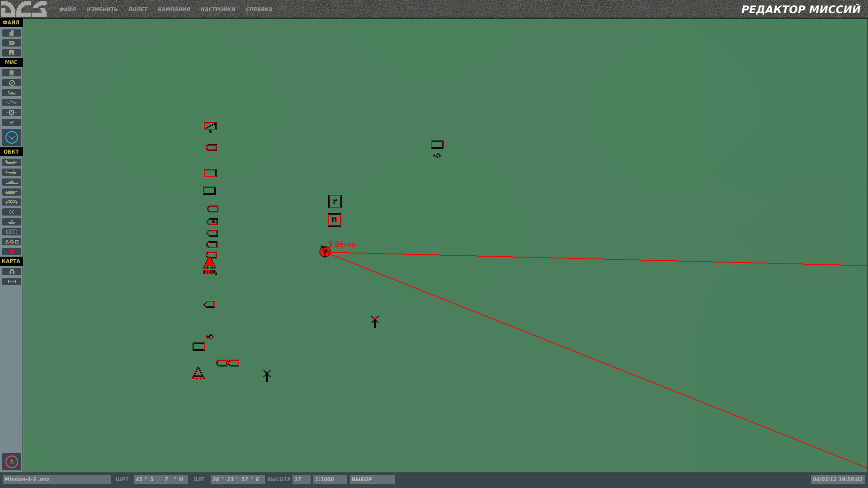Click the 1:1000 map scale readout
Viewport: 868px width, 488px height.
[x=330, y=479]
